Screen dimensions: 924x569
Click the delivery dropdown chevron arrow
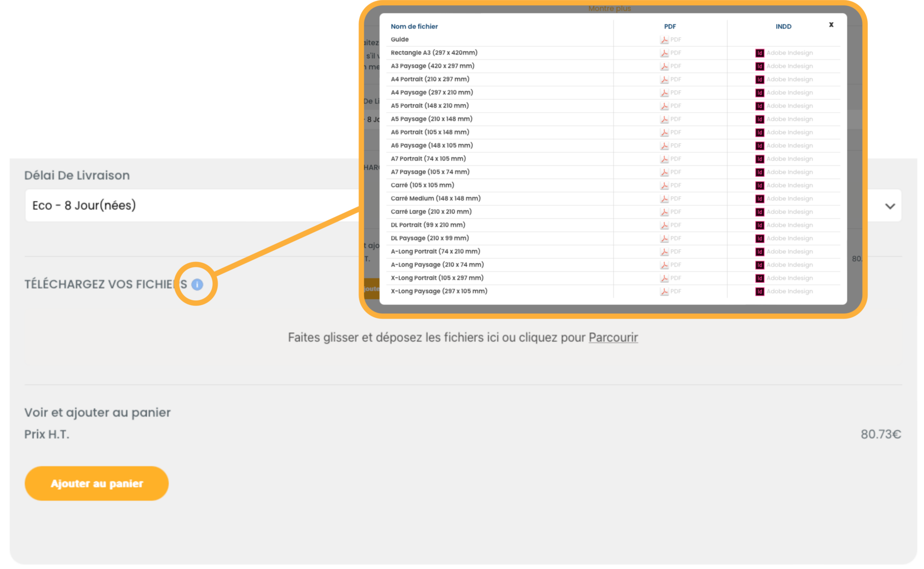tap(890, 206)
